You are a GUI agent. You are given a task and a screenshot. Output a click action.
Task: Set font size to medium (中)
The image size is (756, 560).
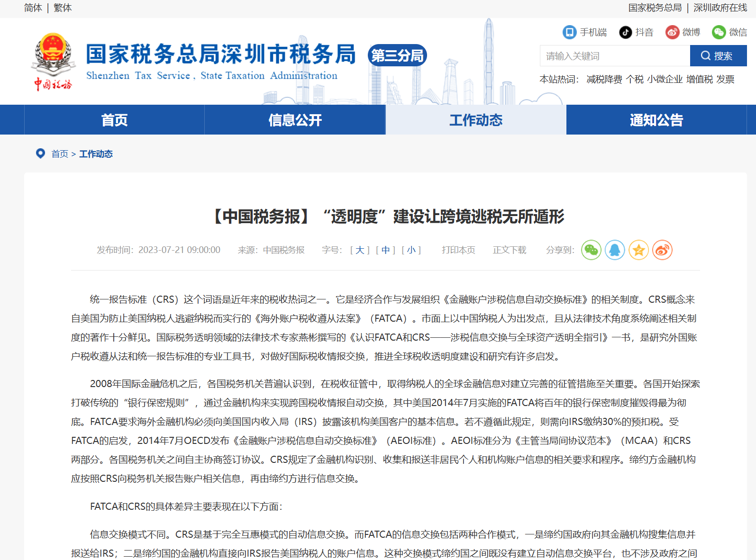(x=385, y=250)
